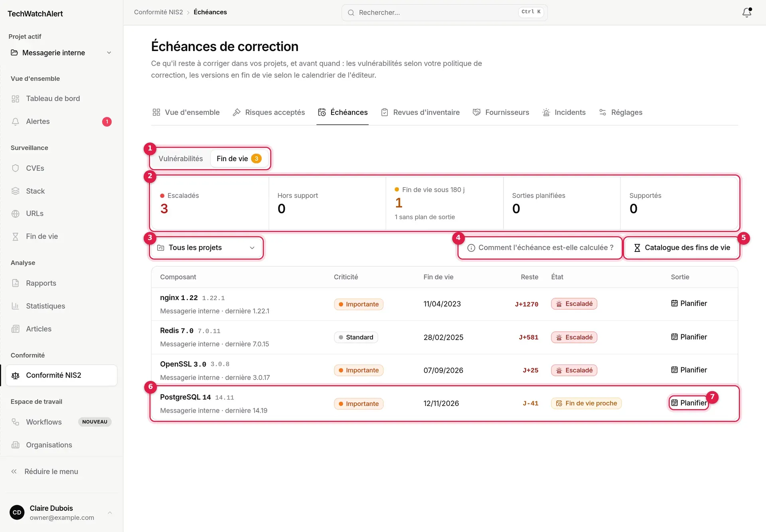
Task: Click the URLs globe icon
Action: pos(16,214)
